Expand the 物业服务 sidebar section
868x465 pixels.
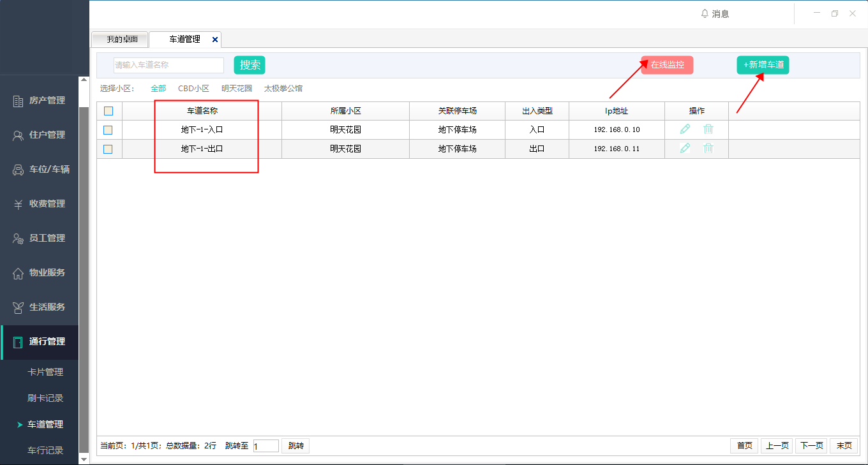[x=40, y=272]
